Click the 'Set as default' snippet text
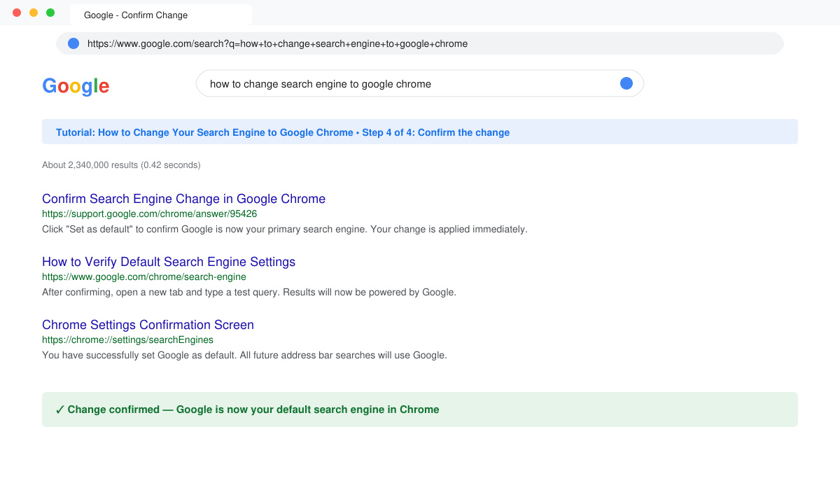Viewport: 840px width, 504px height. (x=284, y=229)
